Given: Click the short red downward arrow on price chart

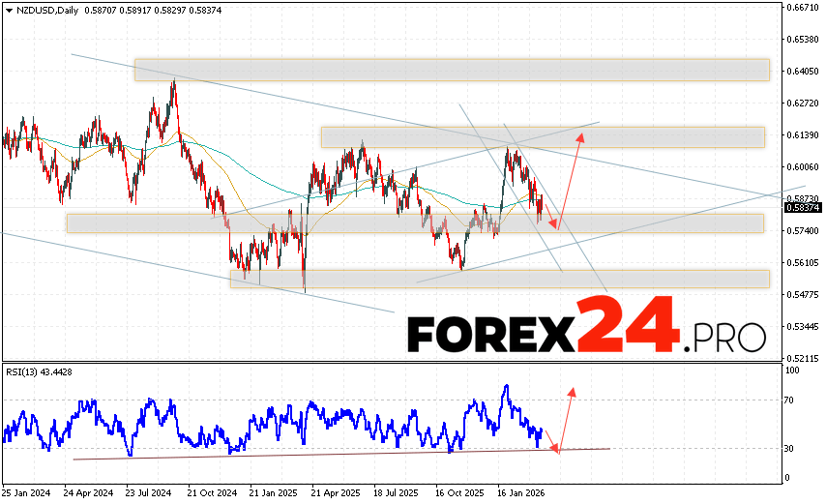Looking at the screenshot, I should (x=549, y=216).
